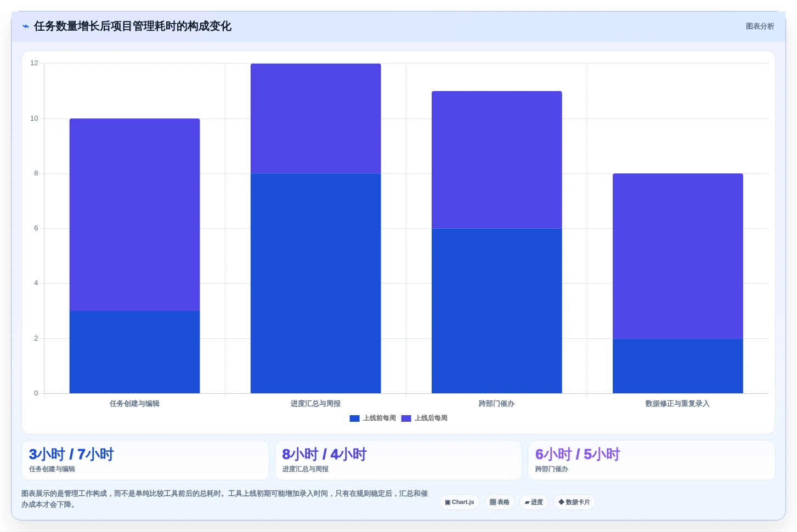Click the 上线后 bar segment for 数据修正与重复录入
Image resolution: width=797 pixels, height=532 pixels.
pos(677,256)
